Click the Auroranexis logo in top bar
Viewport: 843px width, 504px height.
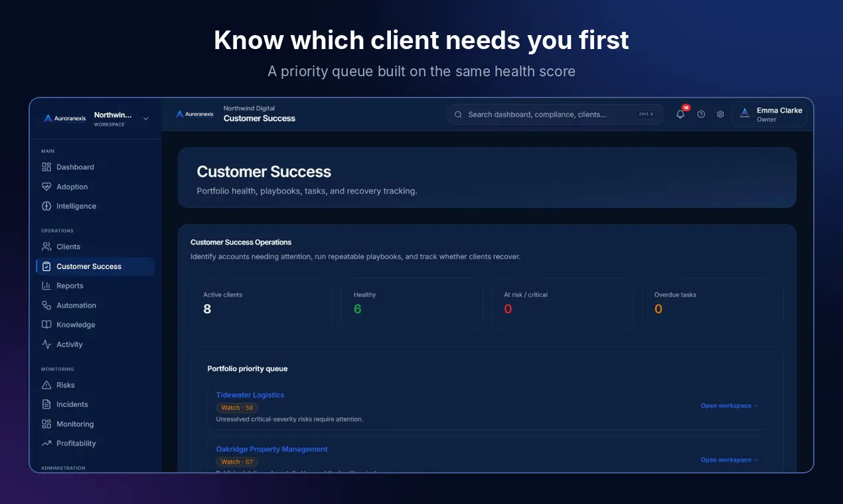pos(194,114)
